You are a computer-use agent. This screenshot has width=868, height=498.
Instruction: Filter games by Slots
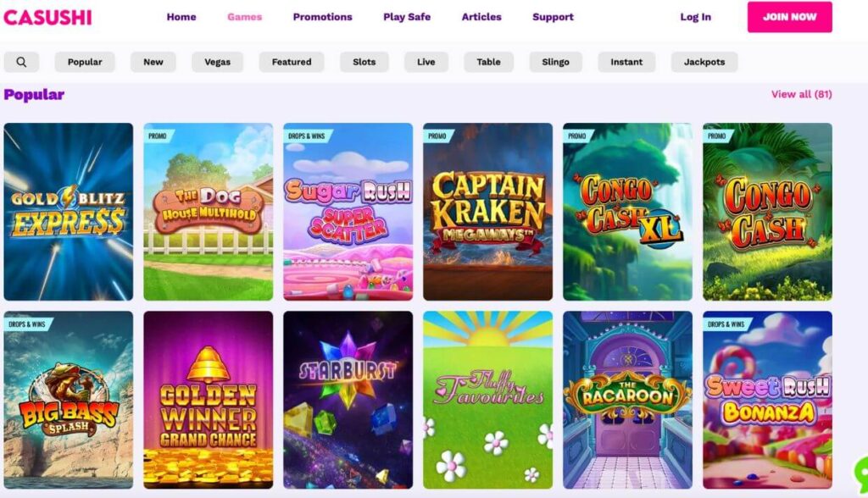364,62
